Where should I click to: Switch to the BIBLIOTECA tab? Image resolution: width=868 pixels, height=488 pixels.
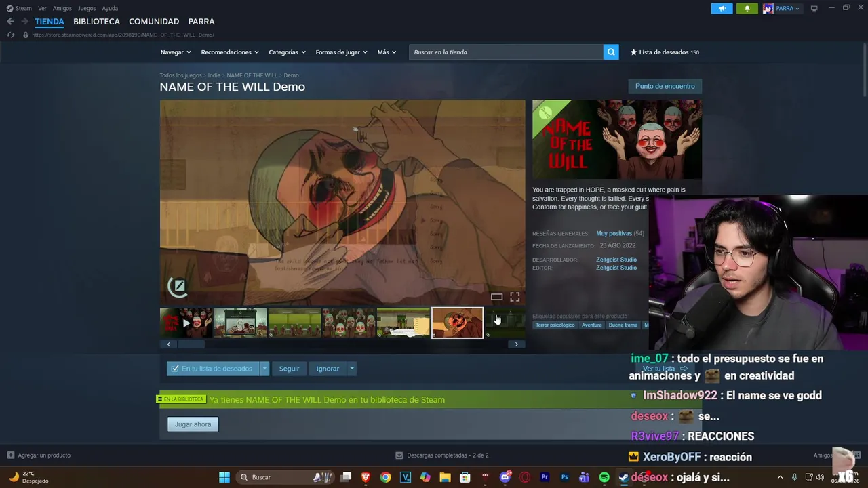tap(96, 22)
